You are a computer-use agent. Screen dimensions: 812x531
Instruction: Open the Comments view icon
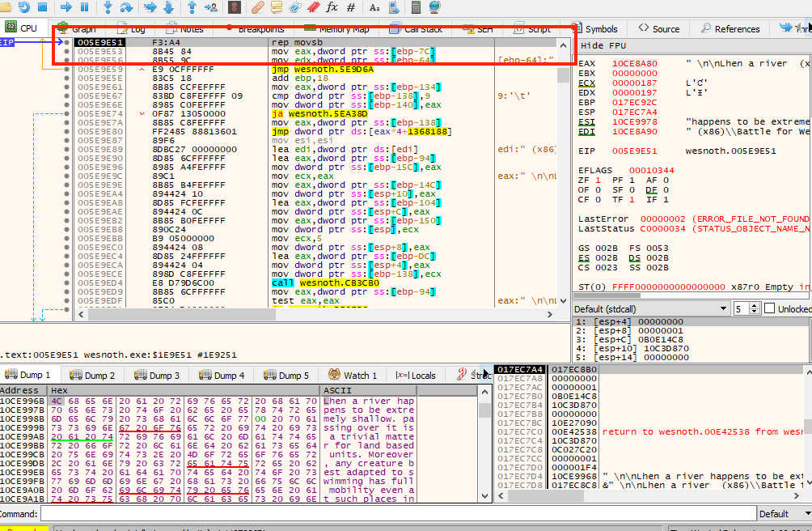click(x=276, y=6)
